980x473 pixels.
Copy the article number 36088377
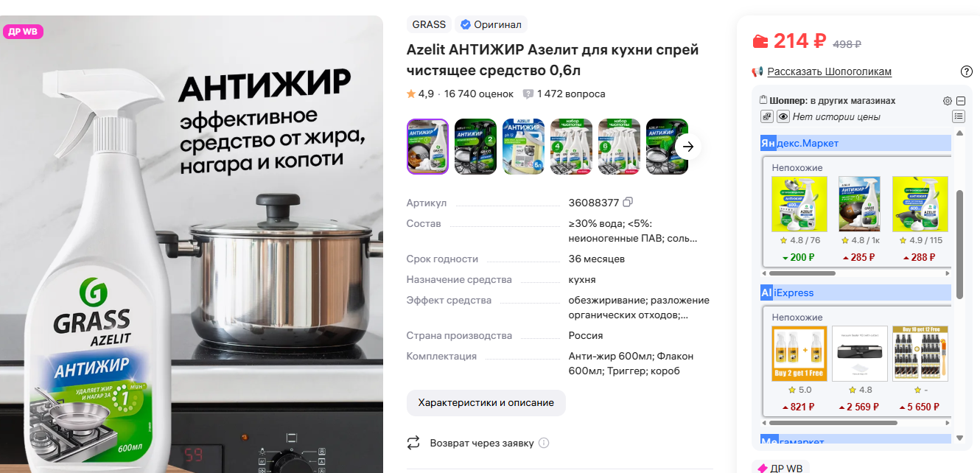pyautogui.click(x=628, y=203)
